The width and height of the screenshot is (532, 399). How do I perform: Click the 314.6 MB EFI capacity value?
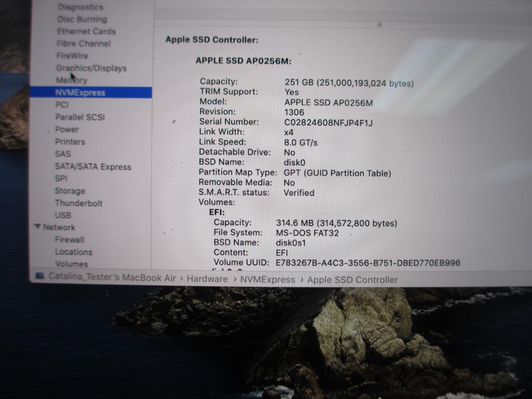pos(337,223)
